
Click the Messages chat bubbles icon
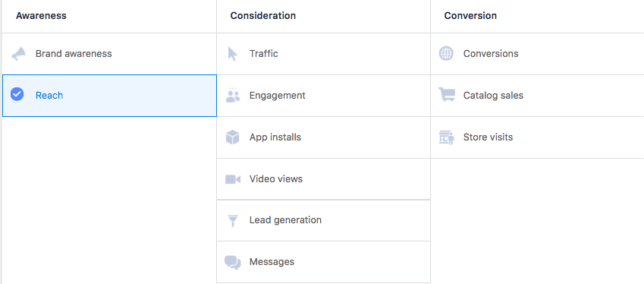click(232, 263)
